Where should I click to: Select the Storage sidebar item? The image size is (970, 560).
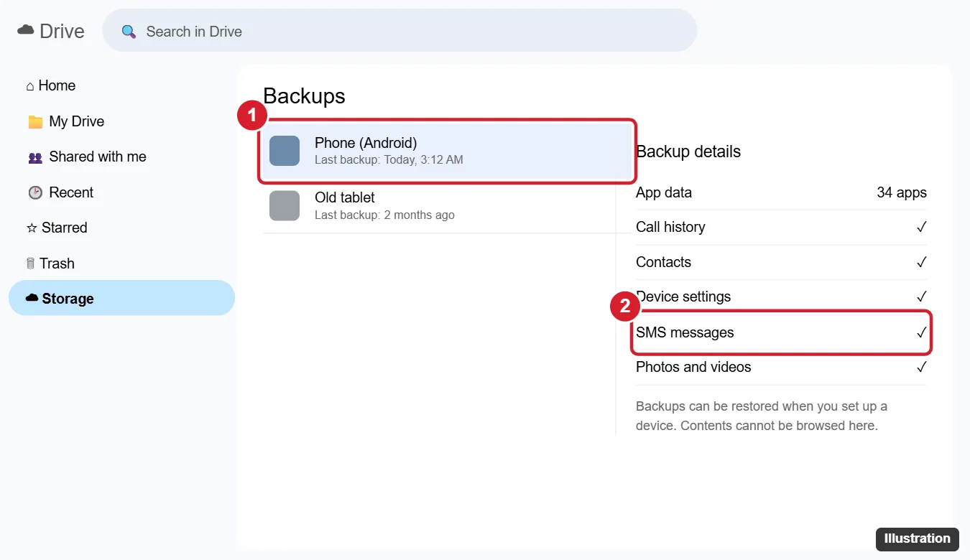tap(121, 298)
